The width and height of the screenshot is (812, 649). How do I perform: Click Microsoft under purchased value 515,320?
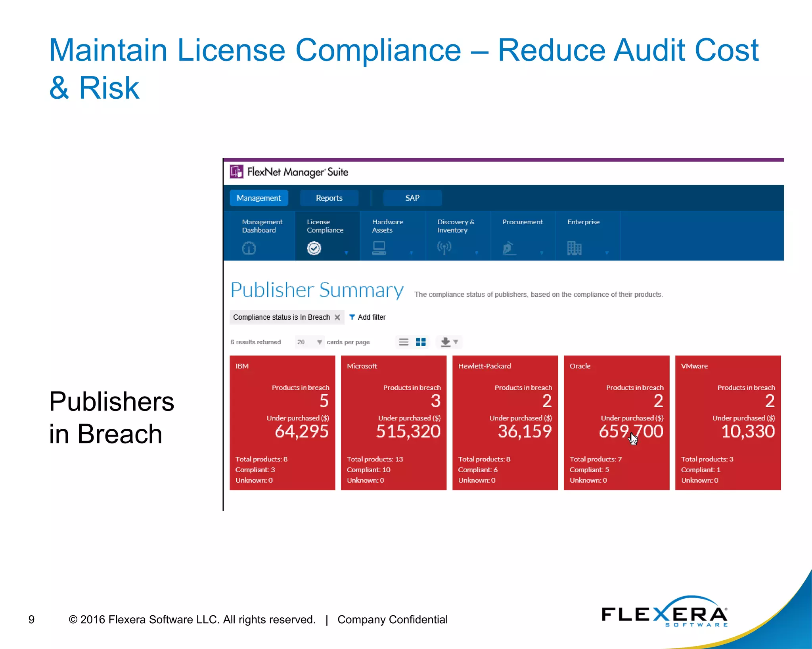(x=408, y=431)
